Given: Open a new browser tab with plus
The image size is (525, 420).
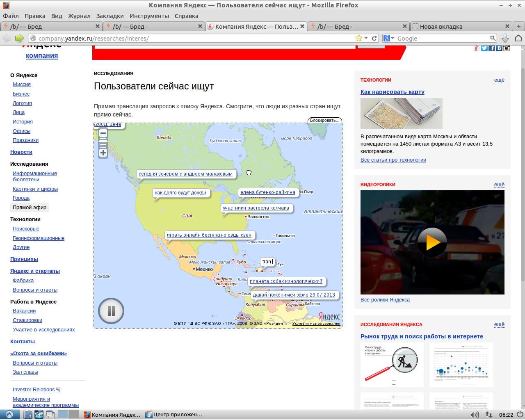Looking at the screenshot, I should tap(519, 26).
